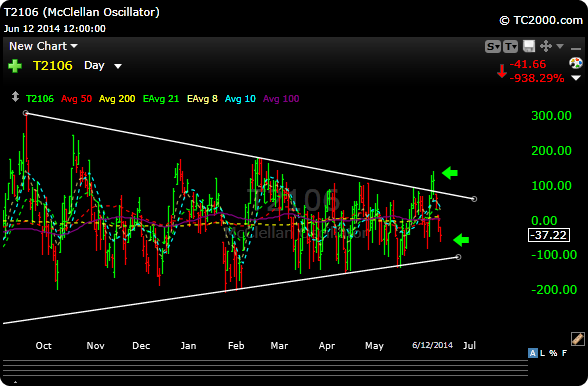Click the Oct month label on axis

click(44, 345)
